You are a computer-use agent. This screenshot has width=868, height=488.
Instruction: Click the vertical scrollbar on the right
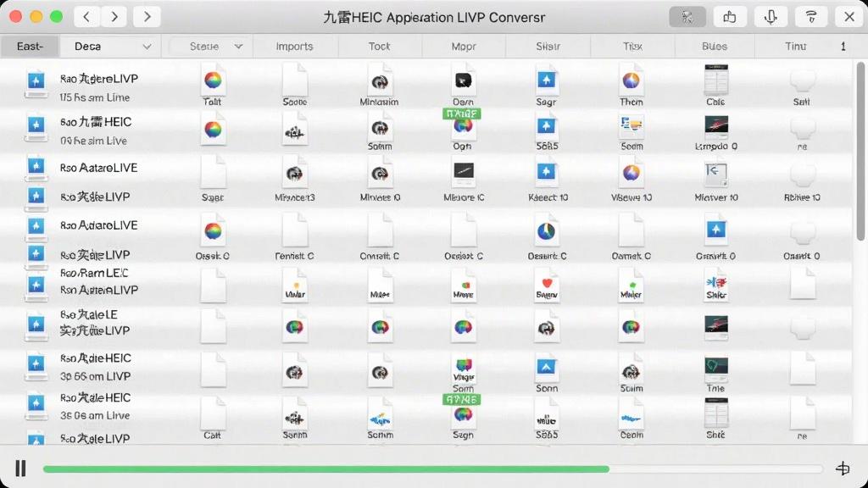(860, 152)
